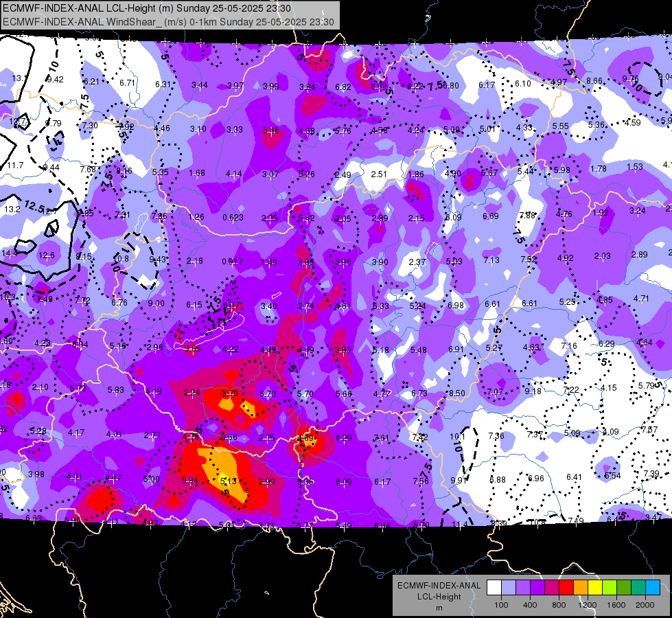
Task: Select the yellow swatch in the legend
Action: tap(595, 588)
